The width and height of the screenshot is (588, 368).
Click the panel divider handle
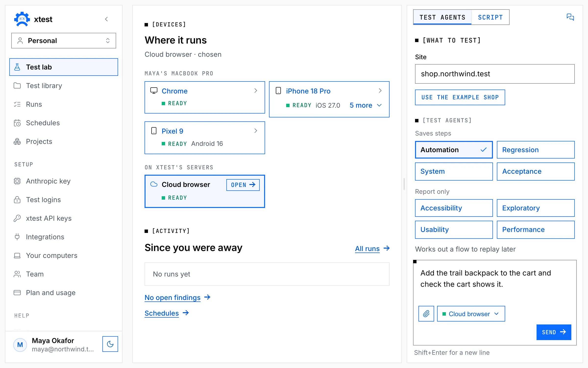[404, 184]
